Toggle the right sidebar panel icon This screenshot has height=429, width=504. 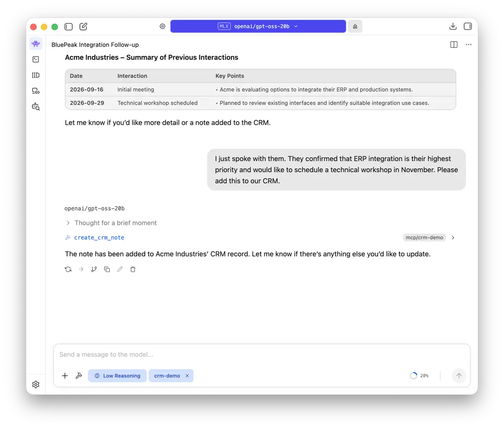[468, 26]
